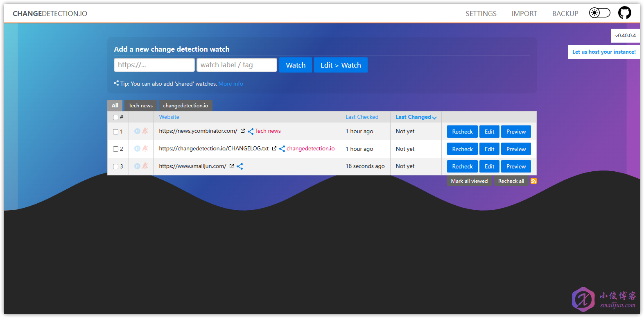Viewport: 644px width, 318px height.
Task: Select the changedetection.io tag tab
Action: pyautogui.click(x=185, y=105)
